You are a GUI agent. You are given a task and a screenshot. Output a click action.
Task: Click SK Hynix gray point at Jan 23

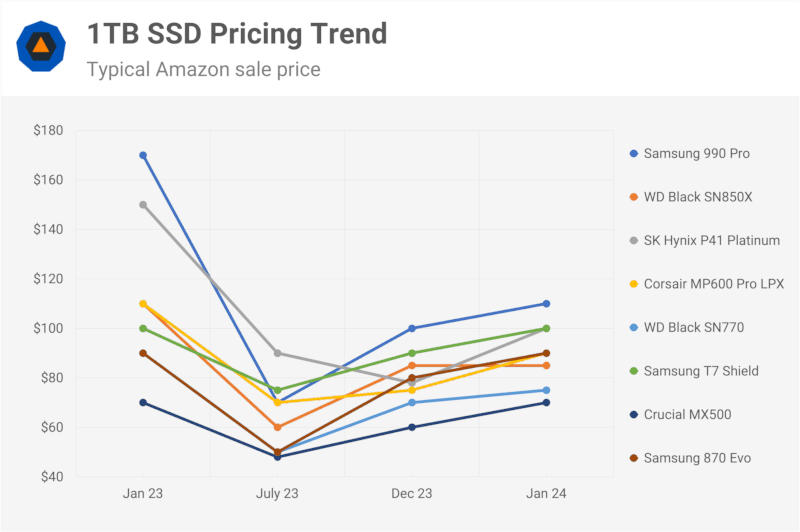143,205
